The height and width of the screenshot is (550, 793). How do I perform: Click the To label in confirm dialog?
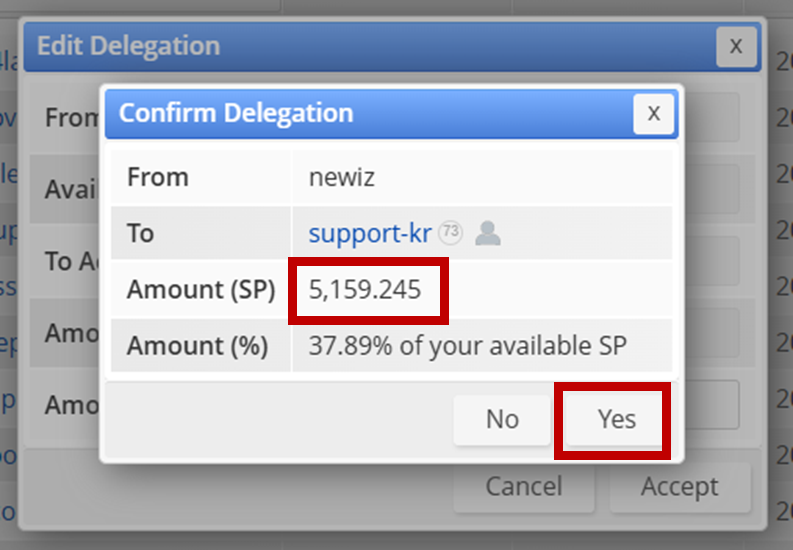click(140, 233)
